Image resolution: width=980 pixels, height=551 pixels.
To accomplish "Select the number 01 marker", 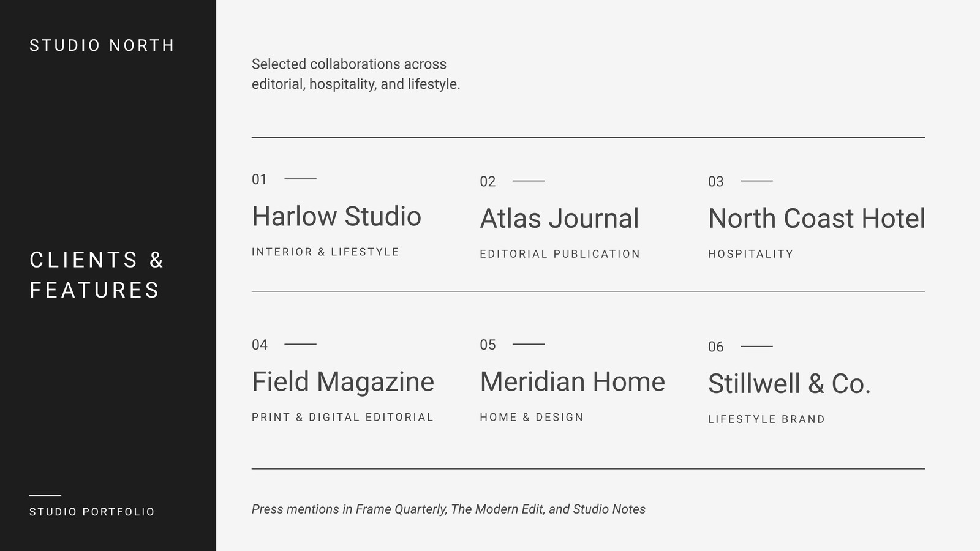I will tap(259, 179).
